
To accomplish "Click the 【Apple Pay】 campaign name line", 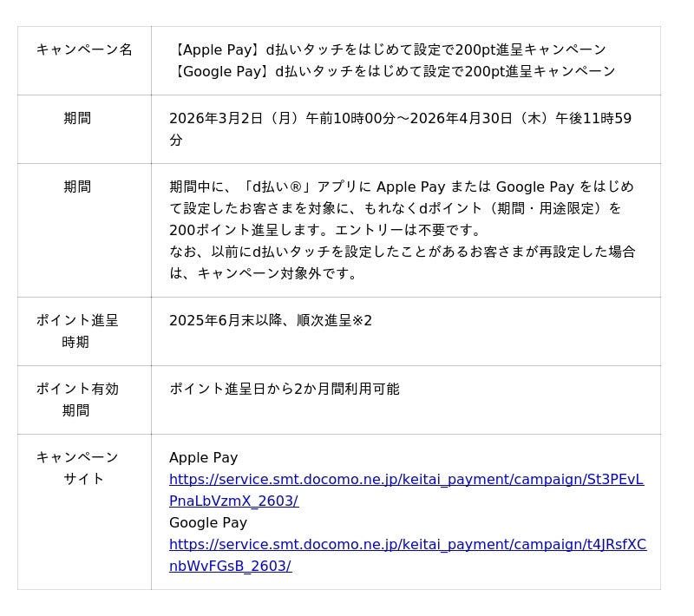I will [x=388, y=50].
